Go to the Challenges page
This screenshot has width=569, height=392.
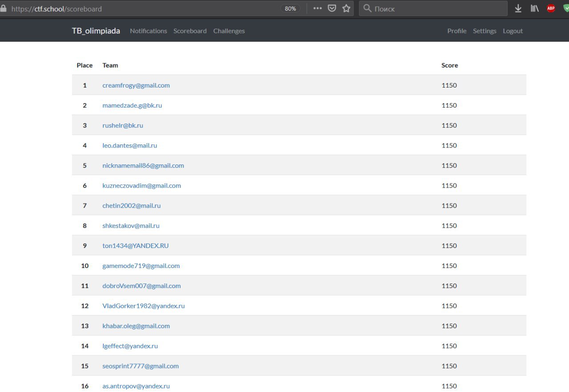[x=229, y=31]
